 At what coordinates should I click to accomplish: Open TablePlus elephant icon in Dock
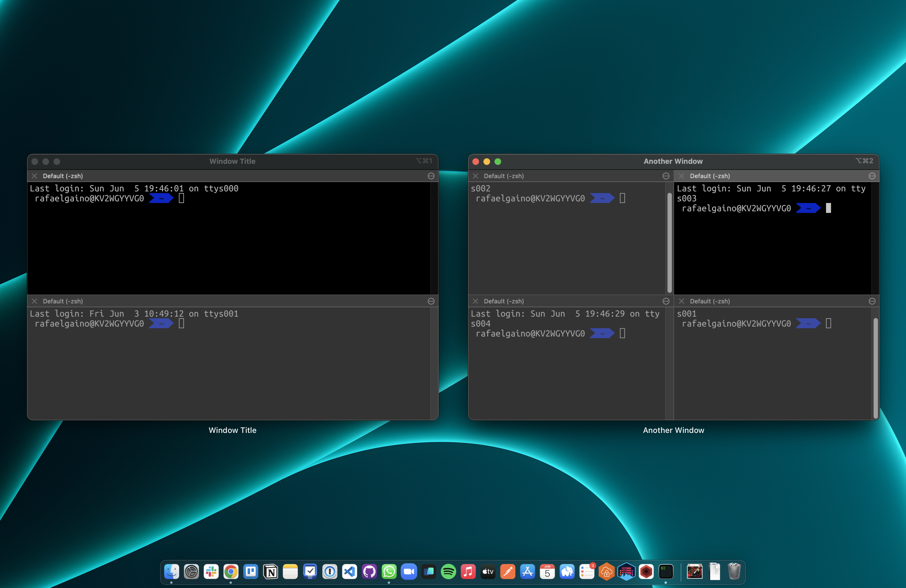567,571
